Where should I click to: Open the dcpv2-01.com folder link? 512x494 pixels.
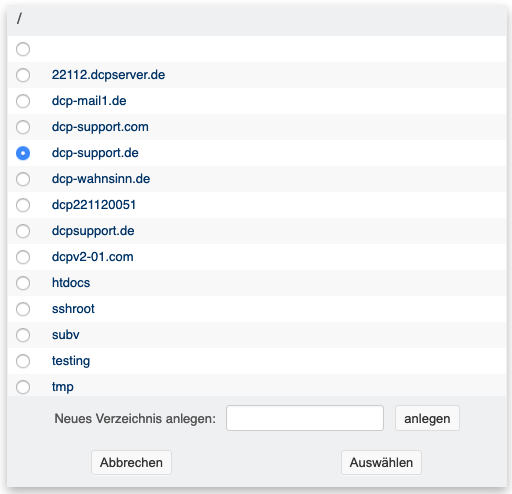[x=93, y=257]
